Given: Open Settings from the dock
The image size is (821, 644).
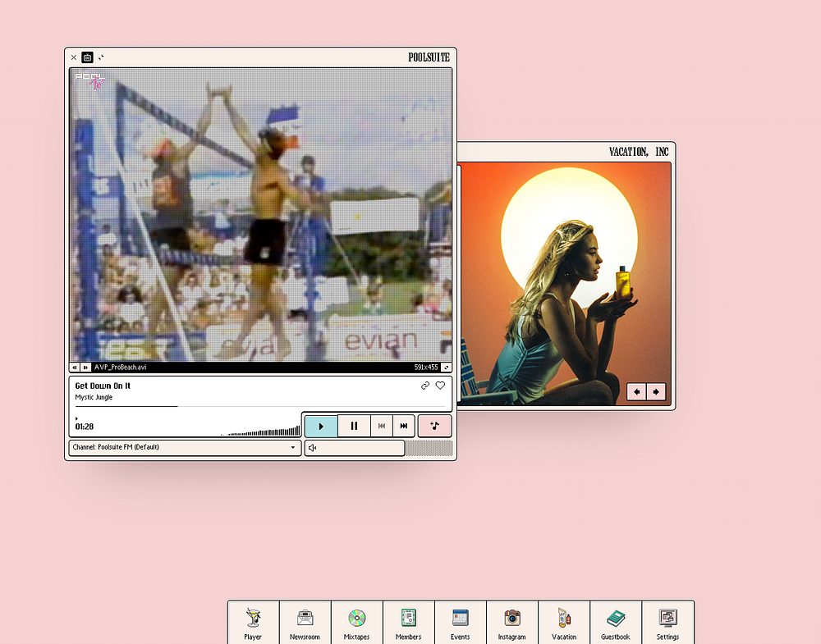Looking at the screenshot, I should 667,623.
